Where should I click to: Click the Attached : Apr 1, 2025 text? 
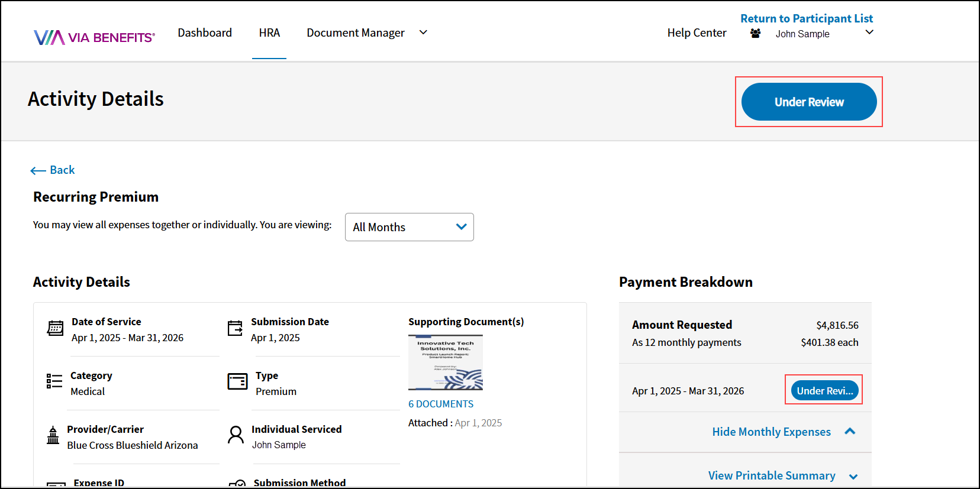(x=455, y=423)
